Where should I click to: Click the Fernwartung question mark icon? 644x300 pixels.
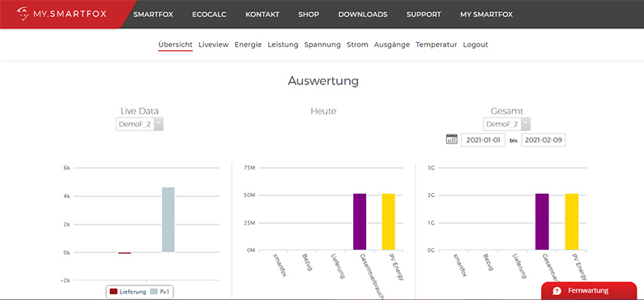click(x=557, y=291)
